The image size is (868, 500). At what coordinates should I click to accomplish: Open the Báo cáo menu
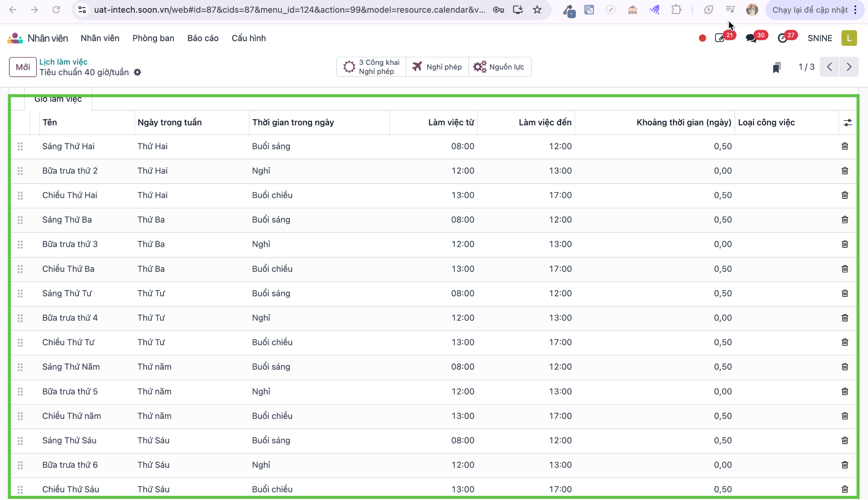click(x=203, y=38)
